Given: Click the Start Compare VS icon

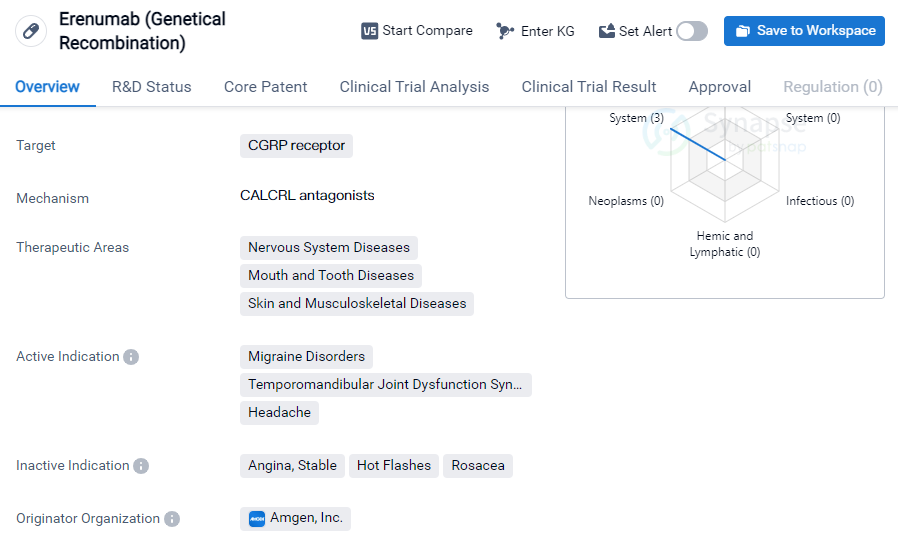Looking at the screenshot, I should [x=370, y=31].
